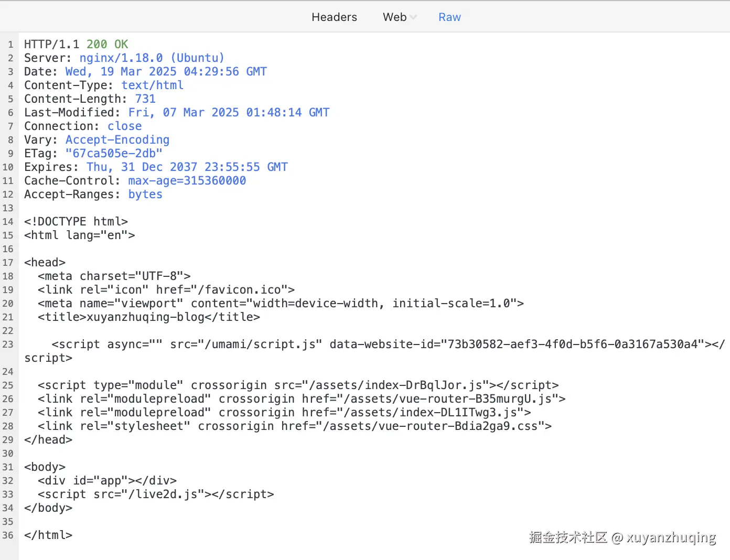Click the Accept-Encoding Vary value

point(117,140)
